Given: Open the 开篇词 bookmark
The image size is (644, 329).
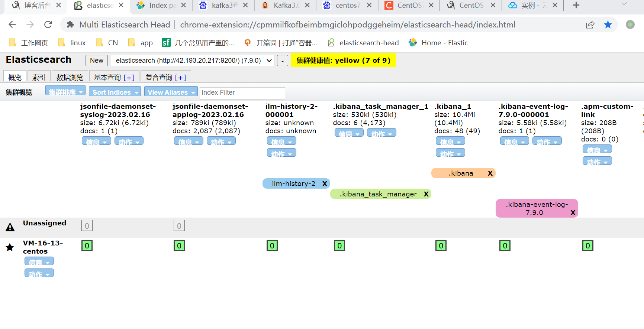Looking at the screenshot, I should [281, 43].
